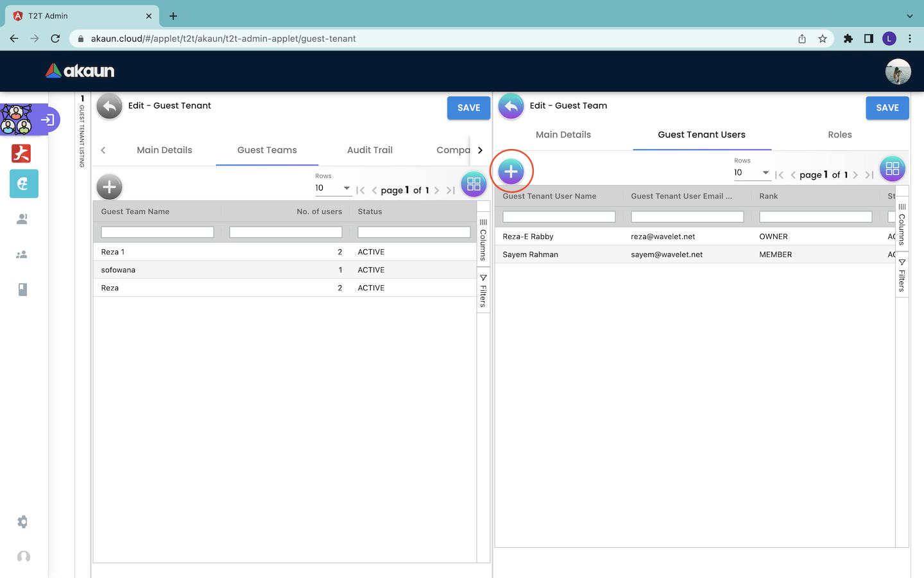Open the user profile avatar in the header
924x578 pixels.
(898, 71)
